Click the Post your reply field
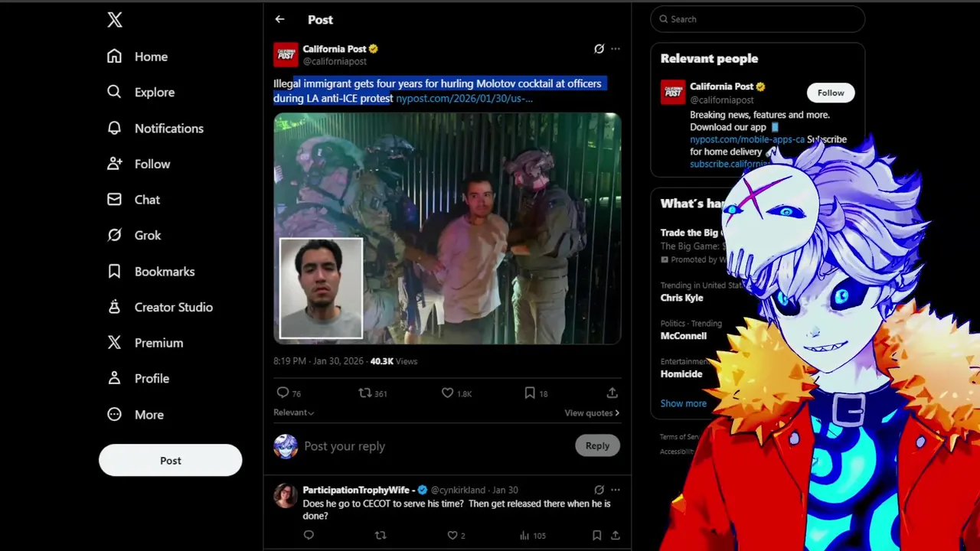 click(x=436, y=446)
